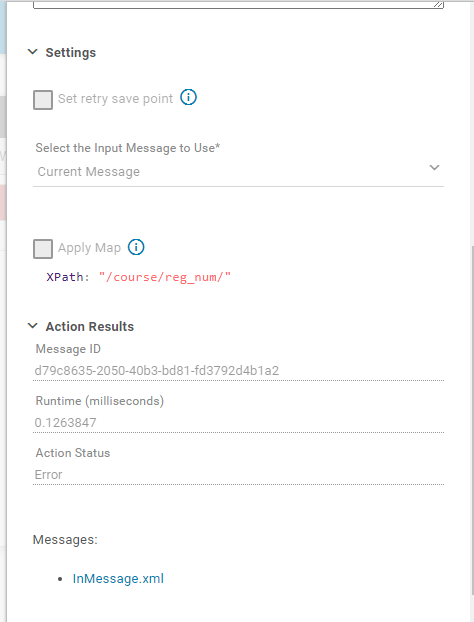Click the Message ID value field
Viewport: 474px width, 622px height.
click(x=238, y=371)
